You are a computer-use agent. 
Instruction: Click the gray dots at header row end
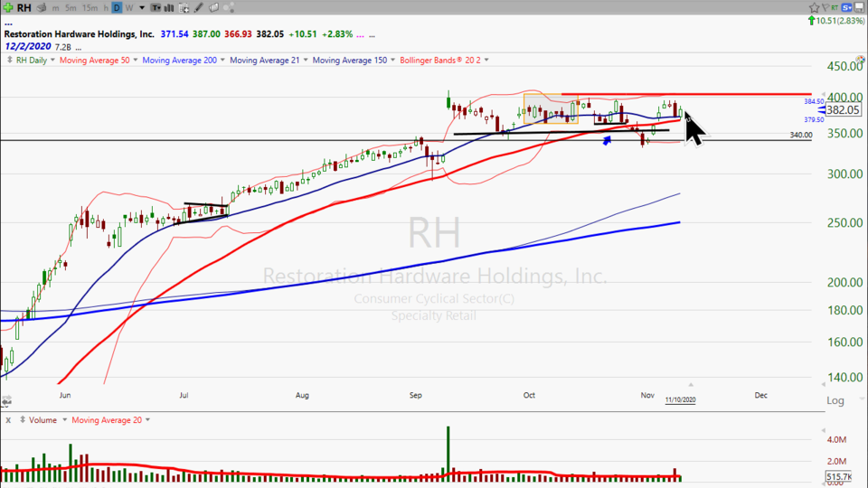[x=372, y=35]
